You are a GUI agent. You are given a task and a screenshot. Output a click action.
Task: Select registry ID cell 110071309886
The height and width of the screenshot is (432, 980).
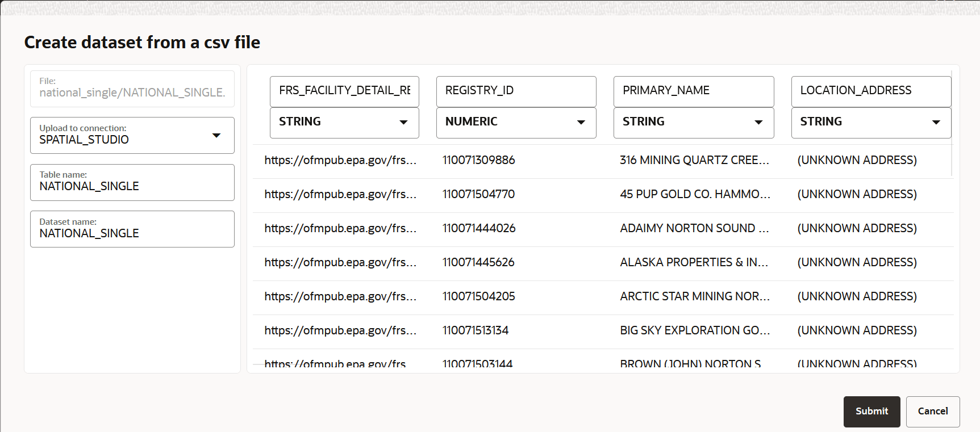click(x=479, y=160)
